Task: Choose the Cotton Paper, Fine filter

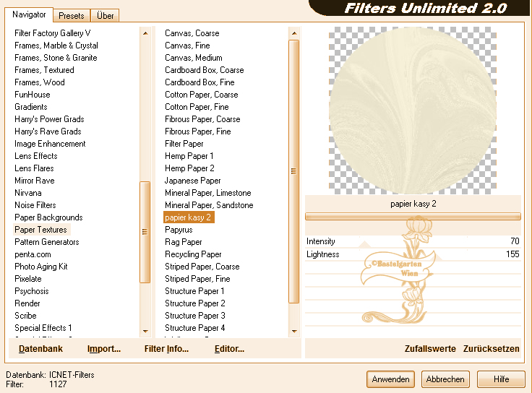Action: [x=197, y=107]
